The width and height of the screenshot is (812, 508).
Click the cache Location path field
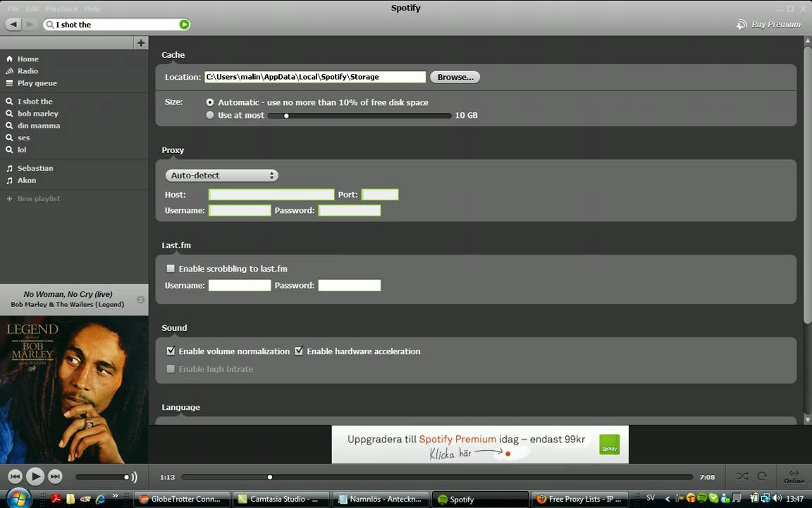315,77
